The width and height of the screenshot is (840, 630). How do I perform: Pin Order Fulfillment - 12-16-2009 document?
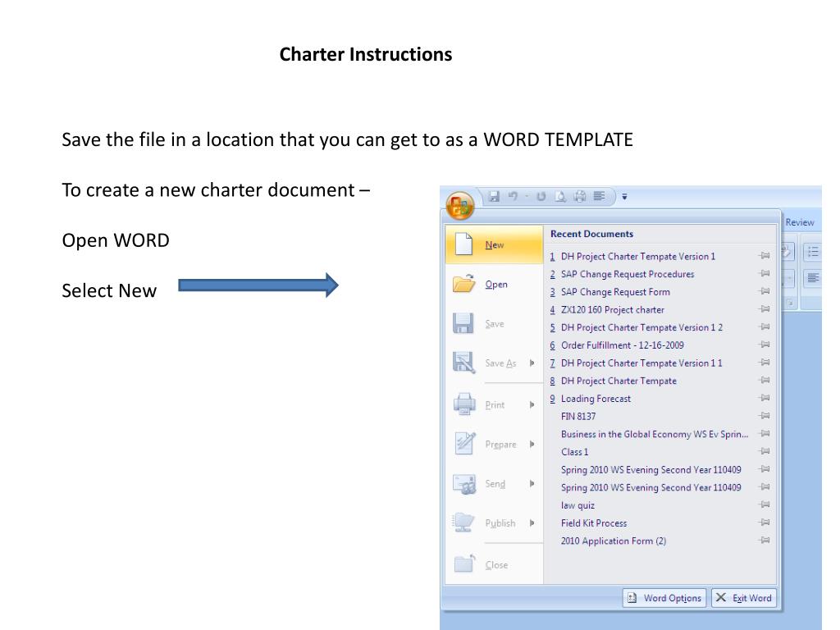[765, 345]
